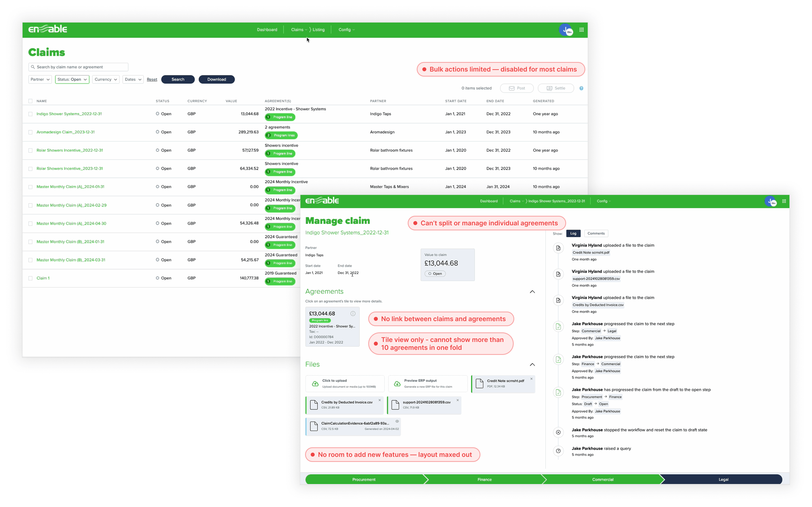Switch the activity feed to Comments view
This screenshot has width=812, height=507.
tap(596, 234)
